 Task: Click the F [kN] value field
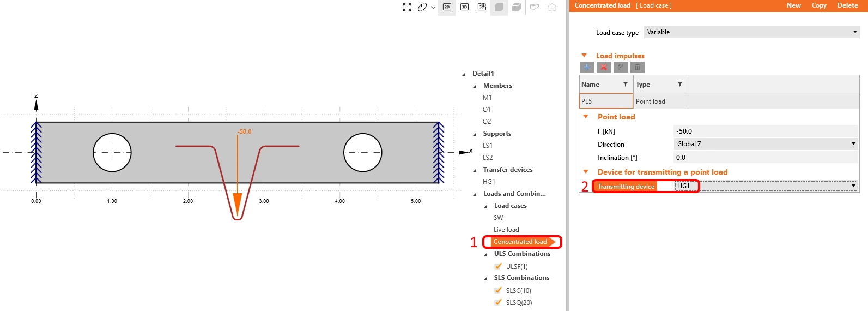(766, 131)
